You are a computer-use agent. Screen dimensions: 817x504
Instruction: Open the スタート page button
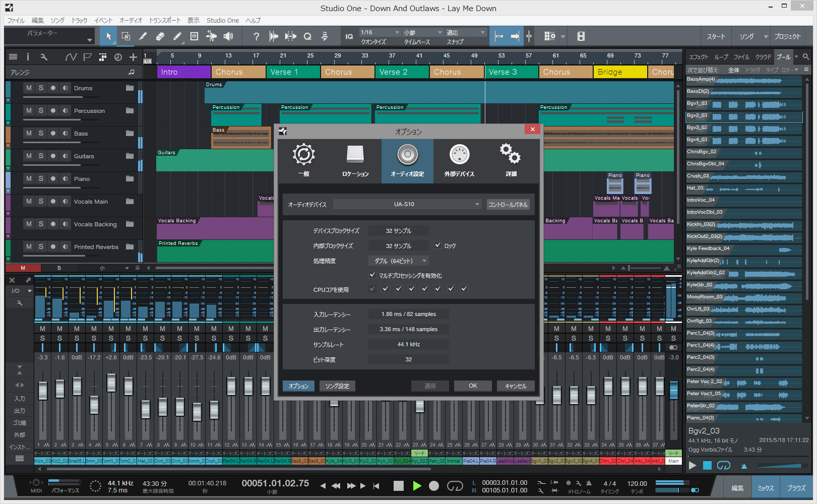coord(716,36)
